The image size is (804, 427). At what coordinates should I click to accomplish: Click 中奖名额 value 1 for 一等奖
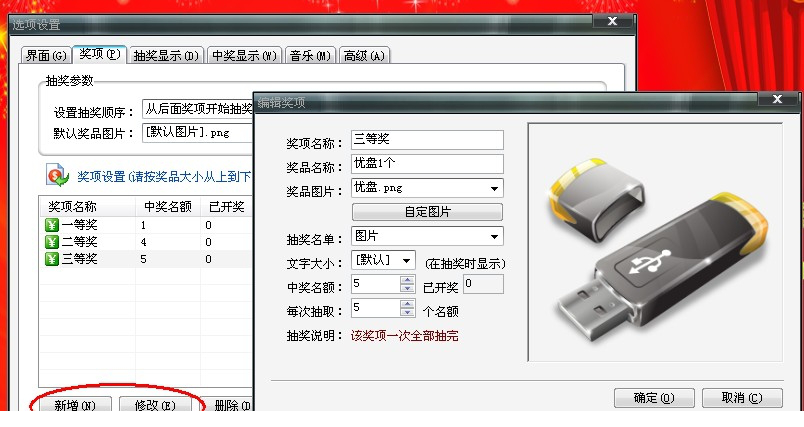[144, 225]
